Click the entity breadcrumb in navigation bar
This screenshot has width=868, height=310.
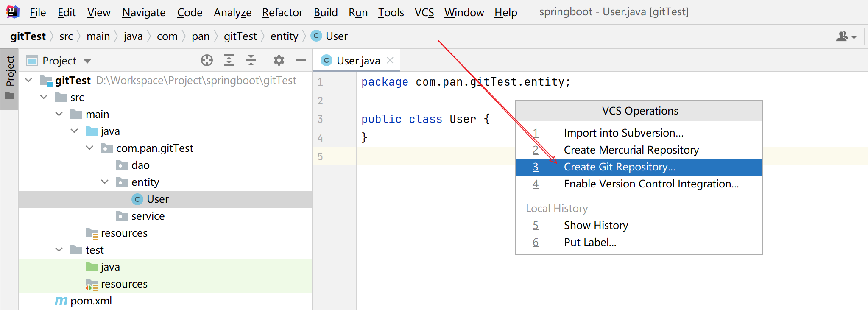284,36
